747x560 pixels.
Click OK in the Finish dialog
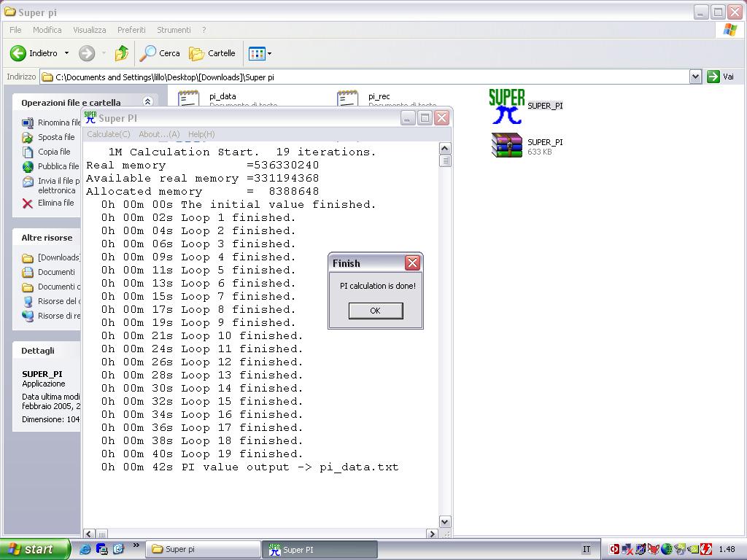(376, 311)
